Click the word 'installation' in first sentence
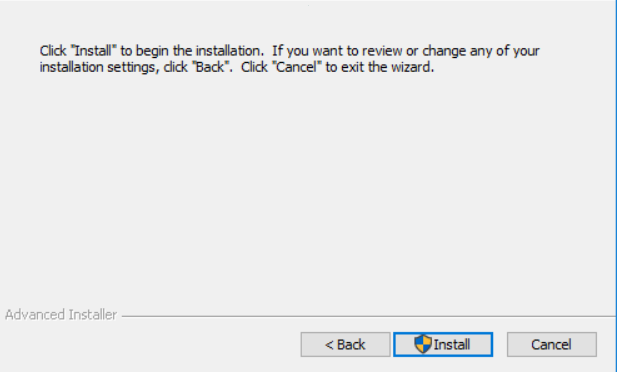Image resolution: width=618 pixels, height=372 pixels. pos(228,51)
